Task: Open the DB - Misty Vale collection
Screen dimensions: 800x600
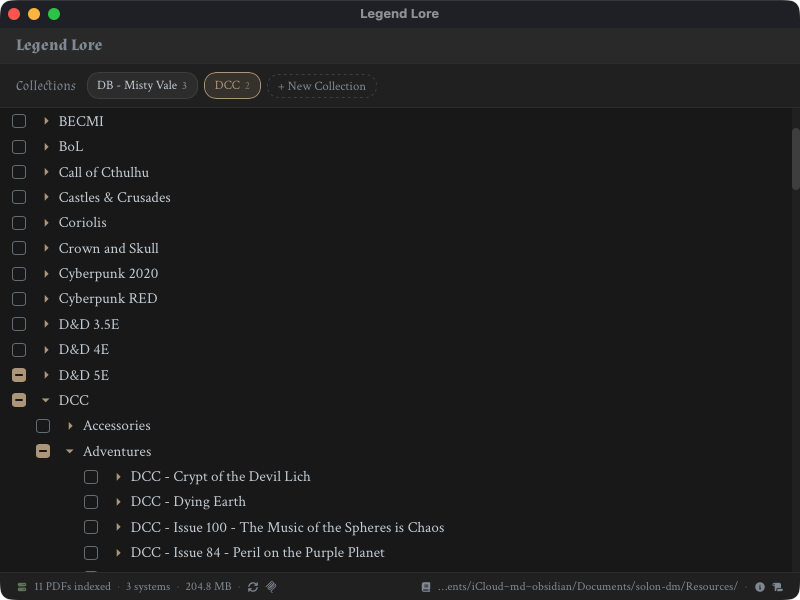Action: pyautogui.click(x=142, y=86)
